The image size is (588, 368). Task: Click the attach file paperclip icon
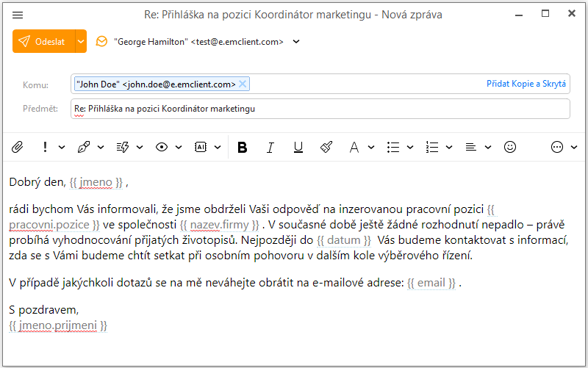(x=18, y=147)
